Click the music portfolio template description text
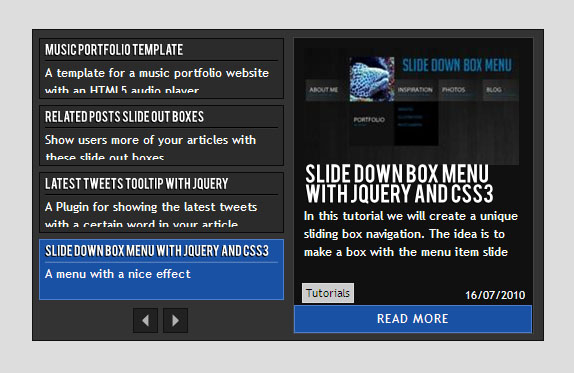 [157, 81]
